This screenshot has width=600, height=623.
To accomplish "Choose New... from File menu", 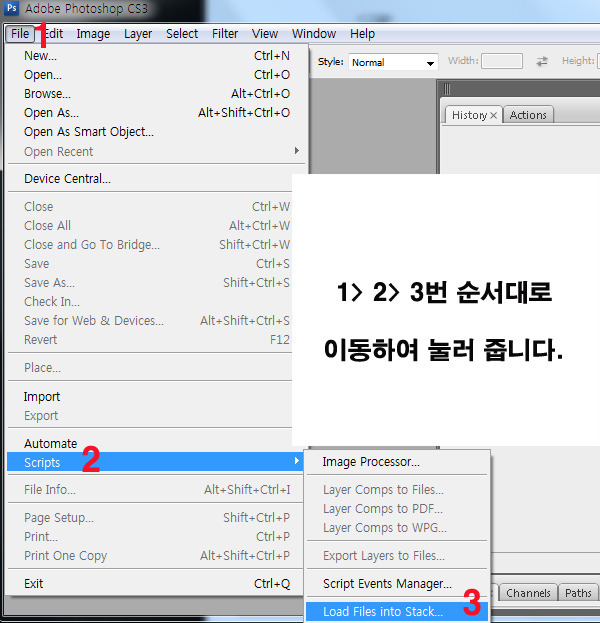I will tap(157, 56).
